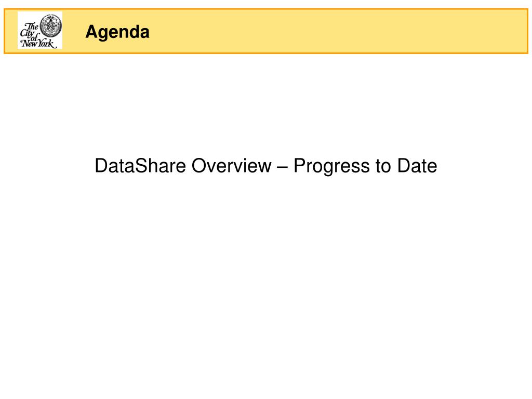Image resolution: width=532 pixels, height=399 pixels.
Task: Click the word "of" in the logo
Action: tap(35, 37)
